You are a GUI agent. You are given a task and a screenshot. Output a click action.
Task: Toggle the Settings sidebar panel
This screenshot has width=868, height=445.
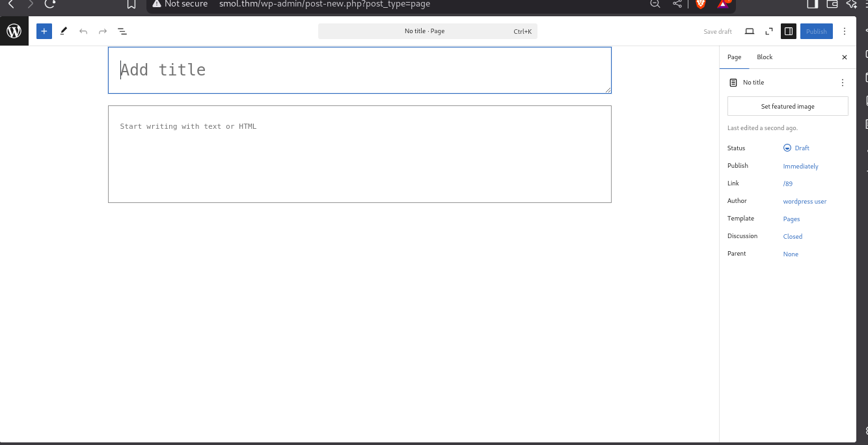pyautogui.click(x=788, y=31)
